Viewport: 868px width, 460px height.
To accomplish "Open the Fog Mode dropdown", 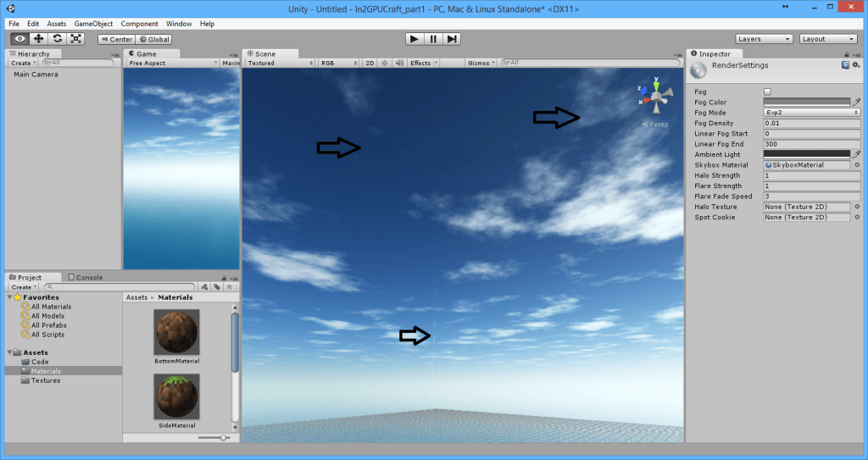I will (x=811, y=113).
